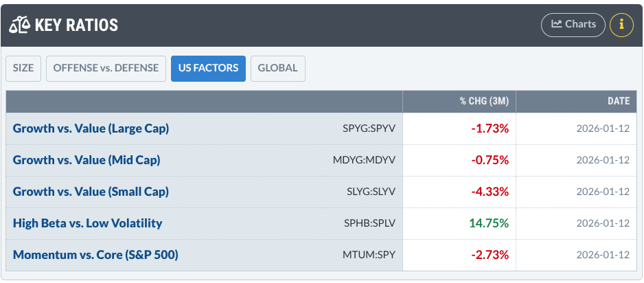Screen dimensions: 644x283
Task: Open Growth vs. Value (Mid Cap) link
Action: (x=87, y=160)
